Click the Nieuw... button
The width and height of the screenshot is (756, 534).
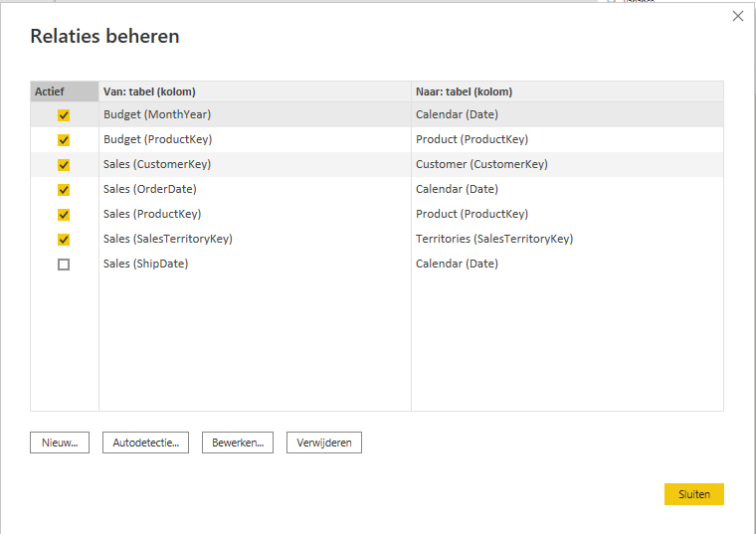tap(60, 443)
